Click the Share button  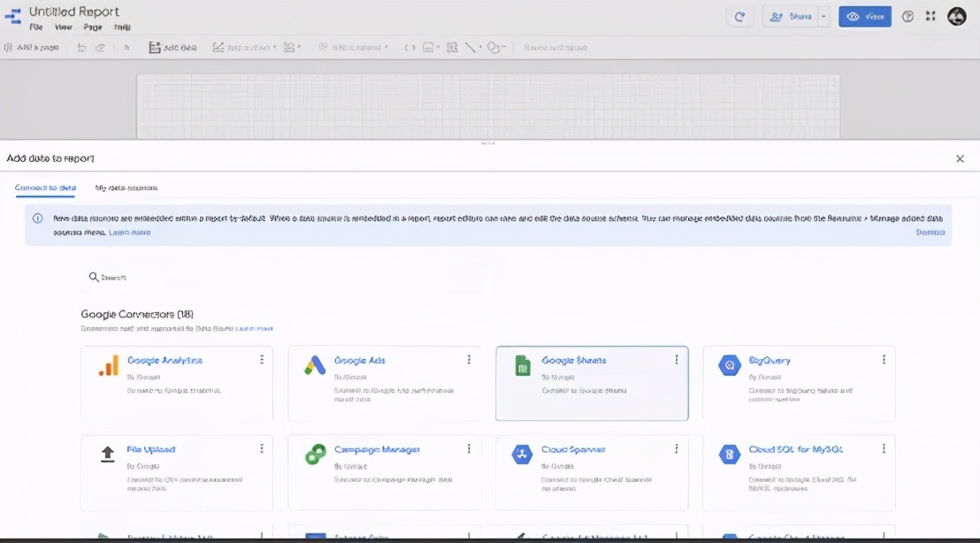[791, 17]
